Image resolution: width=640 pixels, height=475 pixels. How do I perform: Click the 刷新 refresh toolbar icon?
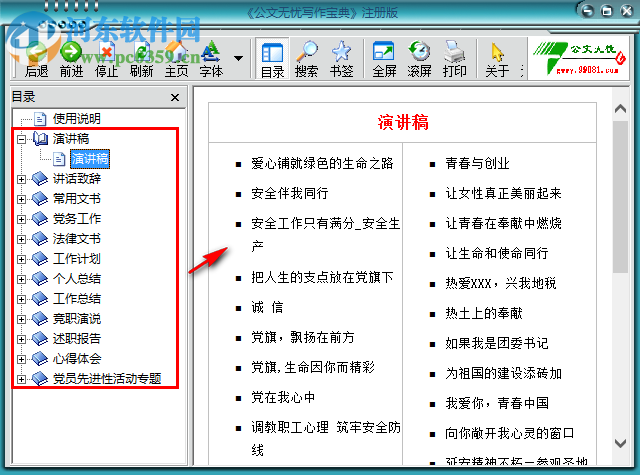coord(141,60)
